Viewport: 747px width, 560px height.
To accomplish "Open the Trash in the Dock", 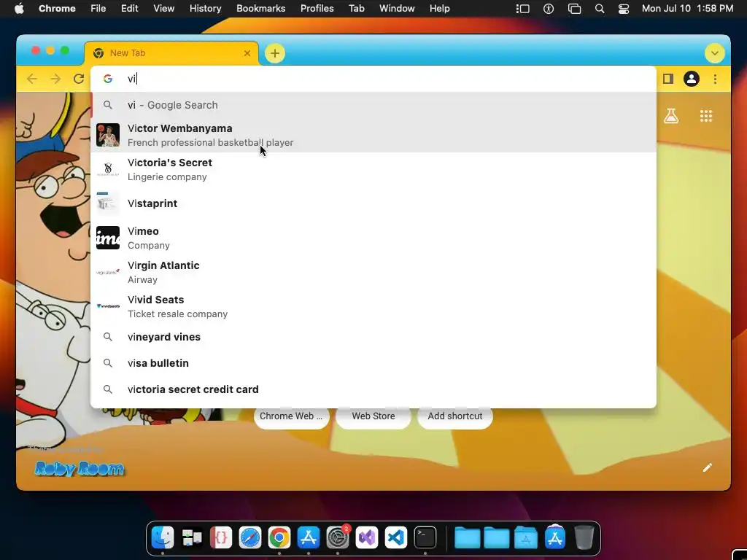I will [x=584, y=537].
